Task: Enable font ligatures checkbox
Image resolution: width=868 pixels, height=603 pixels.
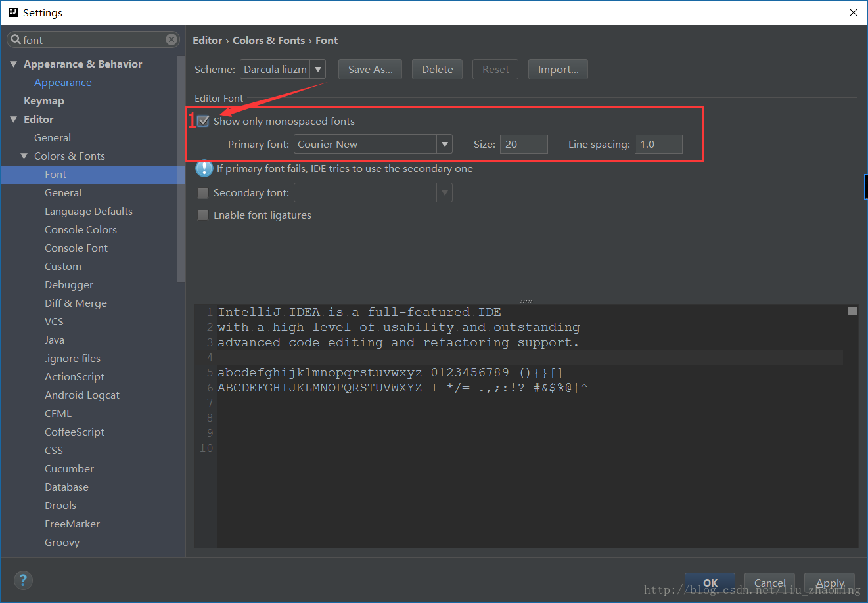Action: pos(203,215)
